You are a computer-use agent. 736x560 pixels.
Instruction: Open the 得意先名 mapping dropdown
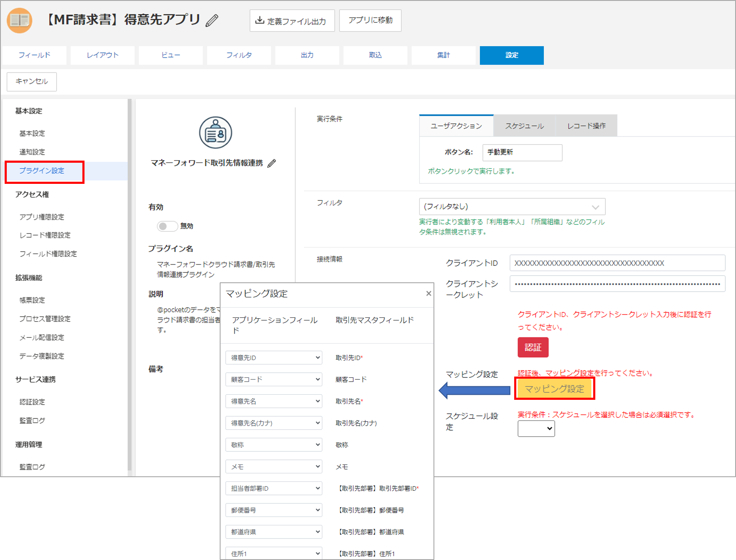(274, 401)
